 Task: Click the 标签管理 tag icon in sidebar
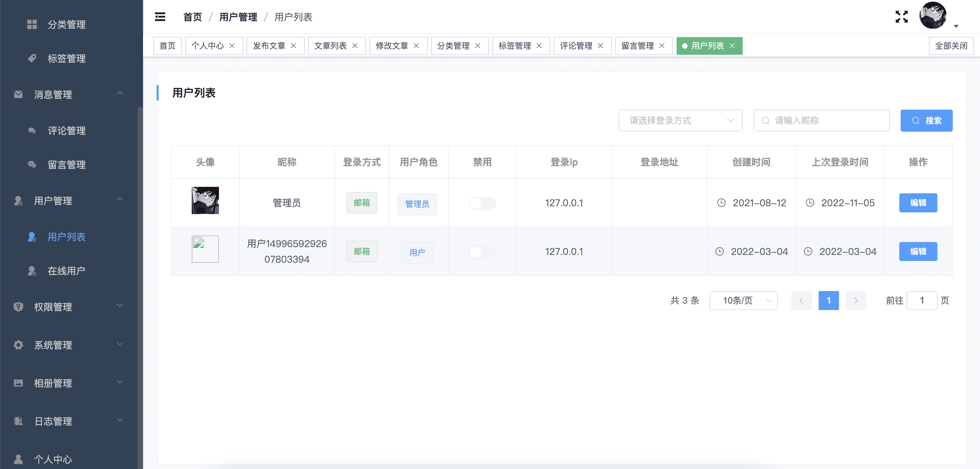(x=32, y=58)
